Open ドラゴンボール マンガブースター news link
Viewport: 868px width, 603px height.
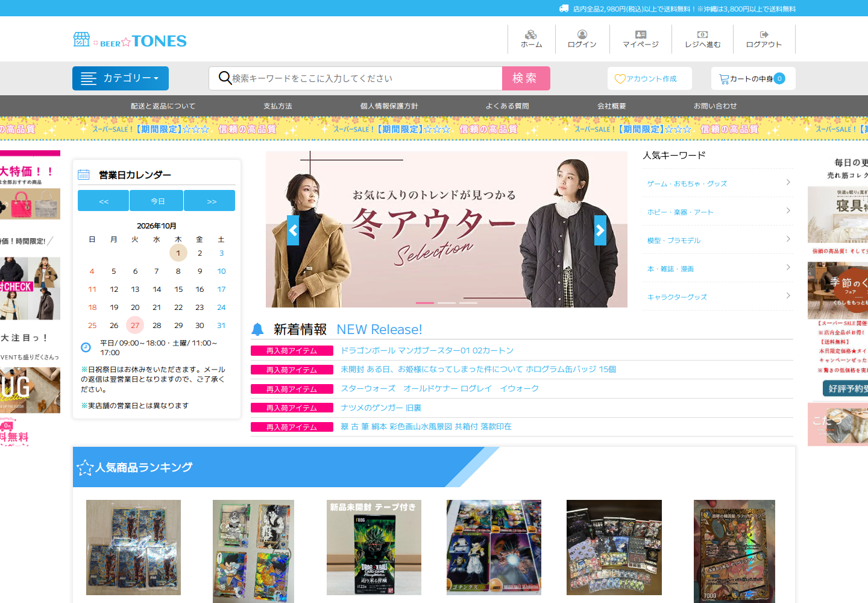point(427,350)
